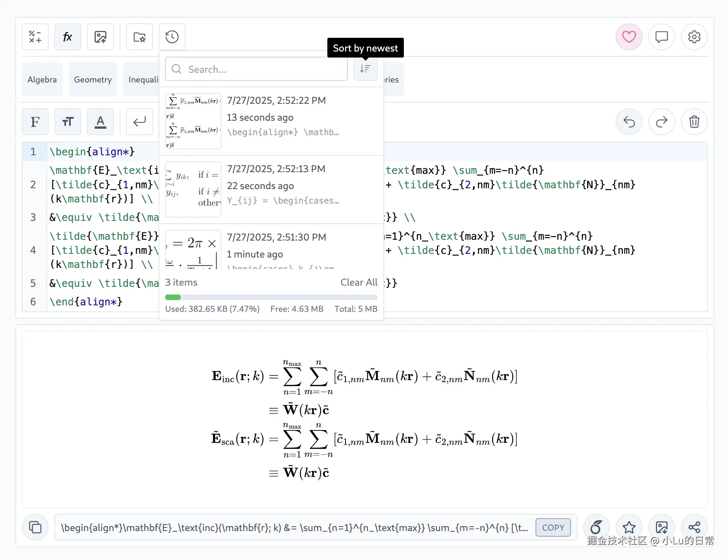This screenshot has width=728, height=560.
Task: Open the text color picker
Action: click(100, 121)
